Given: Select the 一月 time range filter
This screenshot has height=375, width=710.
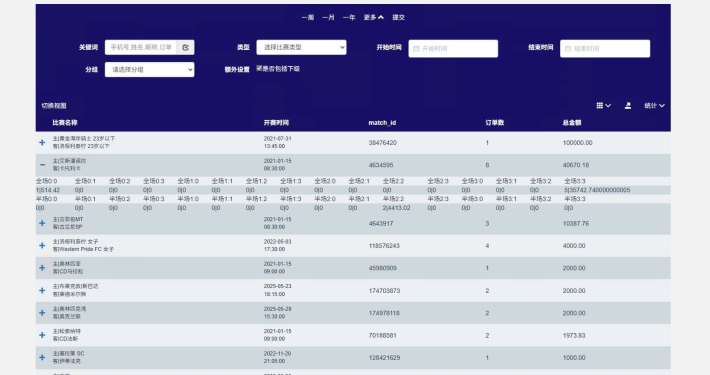Looking at the screenshot, I should [x=328, y=17].
